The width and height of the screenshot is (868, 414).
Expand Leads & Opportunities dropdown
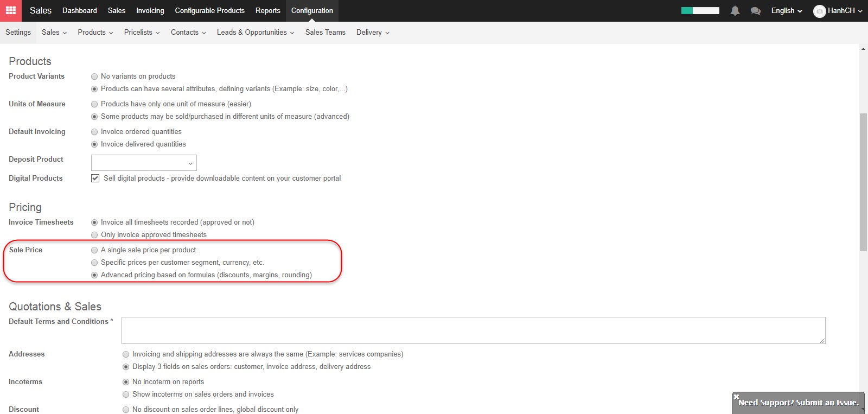[x=256, y=33]
